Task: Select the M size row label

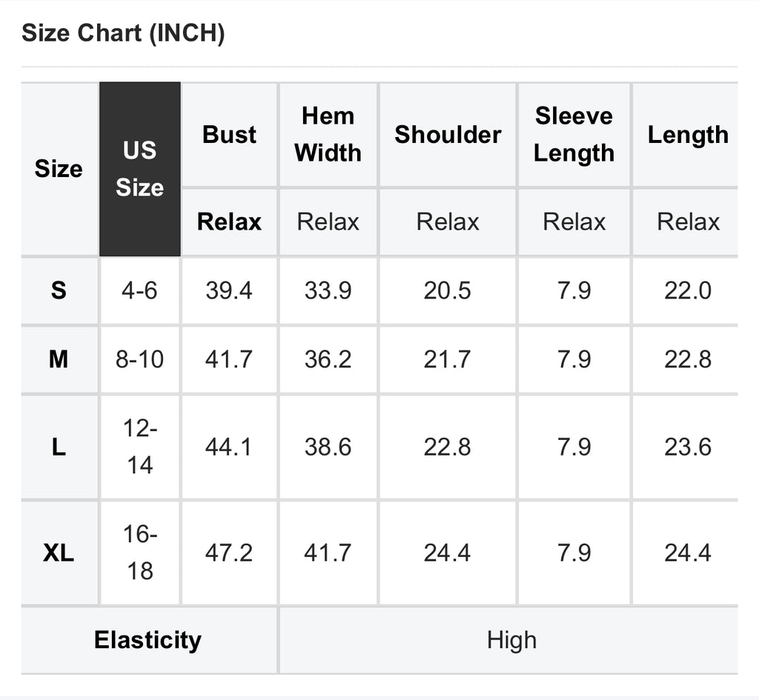Action: click(x=59, y=359)
